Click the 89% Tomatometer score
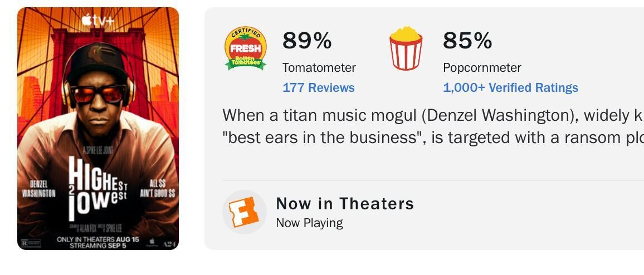Viewport: 644px width, 275px height. point(307,41)
